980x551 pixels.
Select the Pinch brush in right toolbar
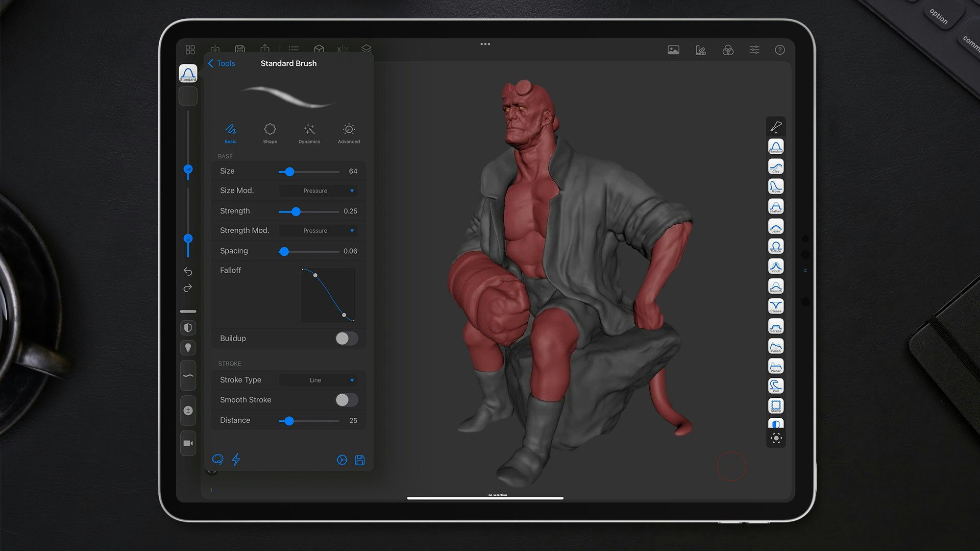(776, 266)
